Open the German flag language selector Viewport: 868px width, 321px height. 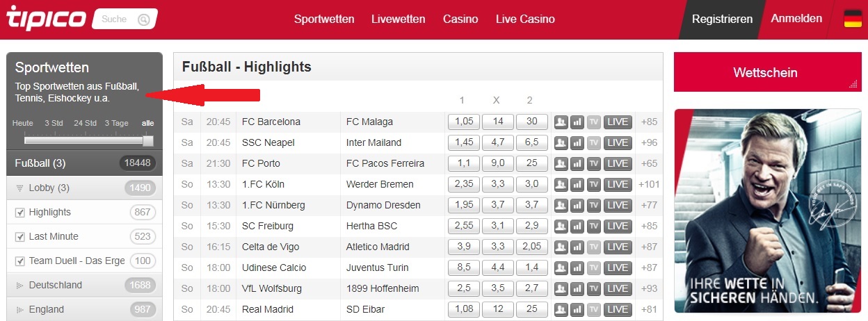[x=853, y=19]
